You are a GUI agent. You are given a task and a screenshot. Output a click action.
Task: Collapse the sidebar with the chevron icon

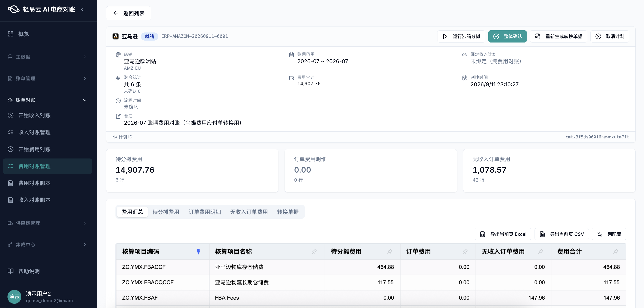82,9
